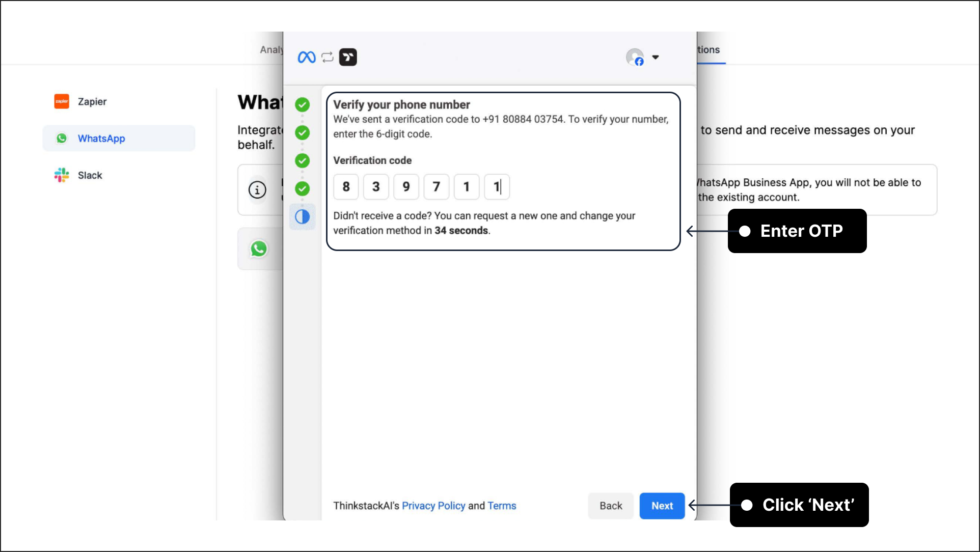Click the 'Back' button
Image resolution: width=980 pixels, height=552 pixels.
pos(609,505)
